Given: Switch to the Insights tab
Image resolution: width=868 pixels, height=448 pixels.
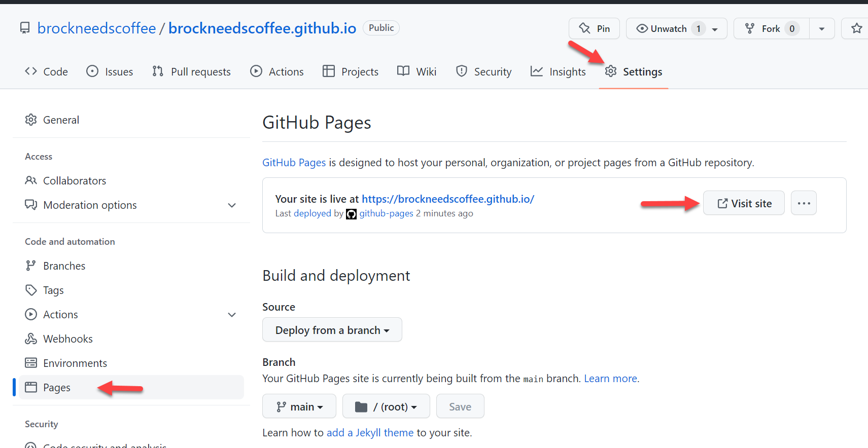Looking at the screenshot, I should click(x=558, y=72).
